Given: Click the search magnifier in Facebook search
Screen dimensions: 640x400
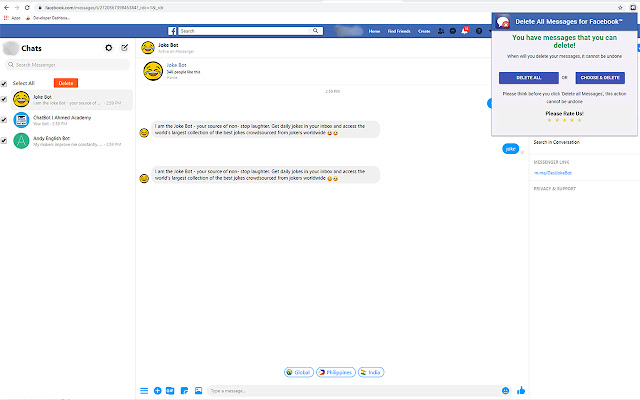Looking at the screenshot, I should coord(315,31).
